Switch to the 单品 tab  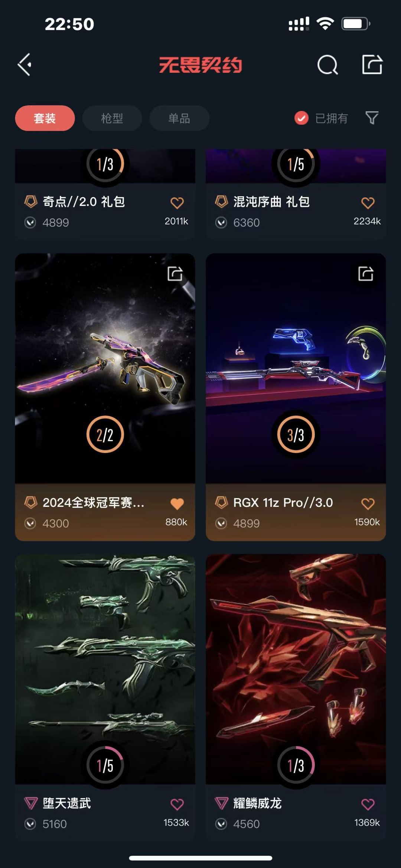(179, 118)
